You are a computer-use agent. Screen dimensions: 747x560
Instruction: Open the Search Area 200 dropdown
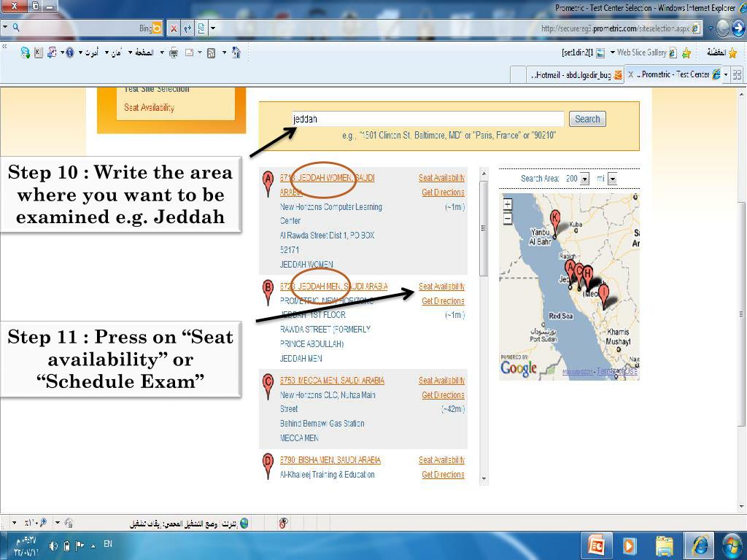pyautogui.click(x=584, y=179)
